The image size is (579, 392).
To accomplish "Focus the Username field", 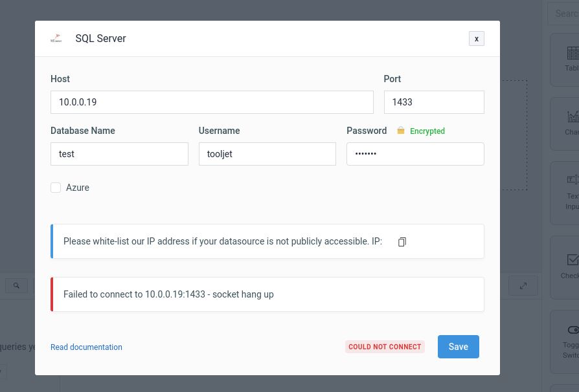I will [267, 154].
